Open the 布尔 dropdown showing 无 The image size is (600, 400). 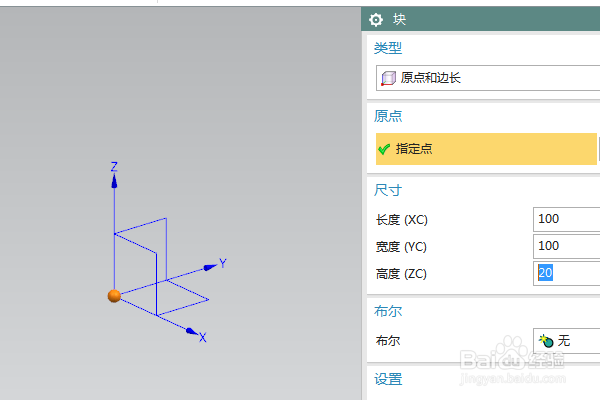(566, 341)
